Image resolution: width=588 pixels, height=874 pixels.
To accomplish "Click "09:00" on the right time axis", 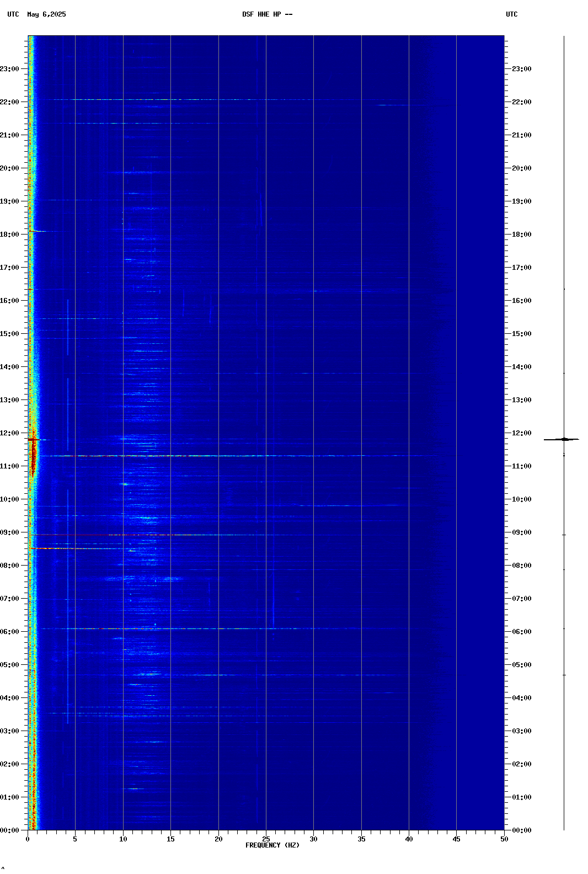I will (x=522, y=532).
